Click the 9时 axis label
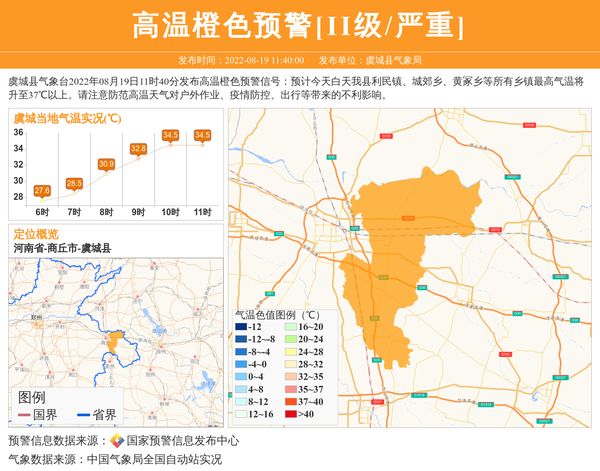 [139, 212]
